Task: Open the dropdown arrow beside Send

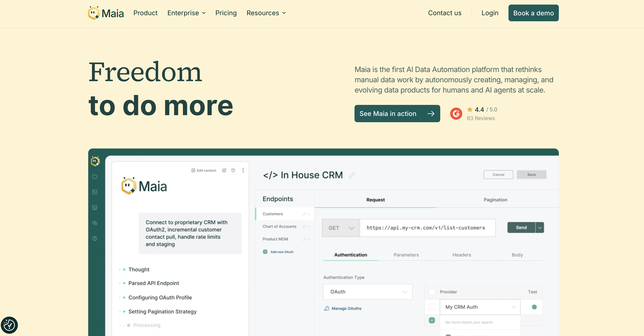Action: click(540, 227)
